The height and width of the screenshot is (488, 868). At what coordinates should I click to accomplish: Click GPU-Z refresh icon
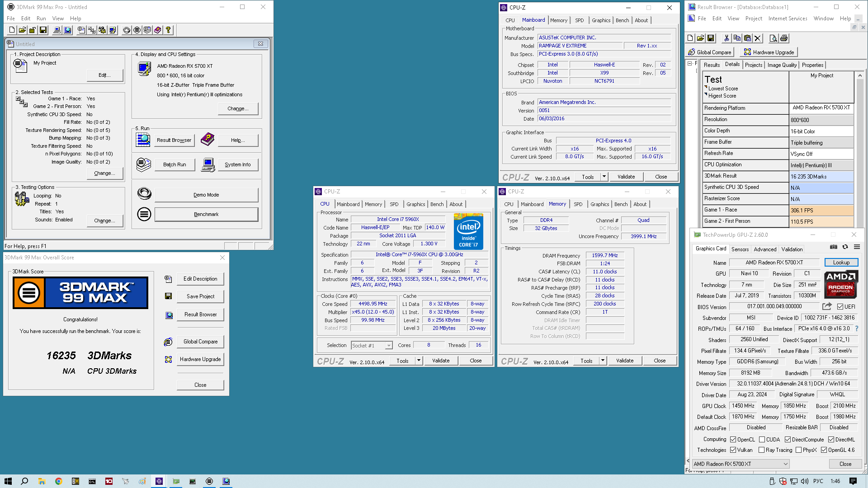845,247
